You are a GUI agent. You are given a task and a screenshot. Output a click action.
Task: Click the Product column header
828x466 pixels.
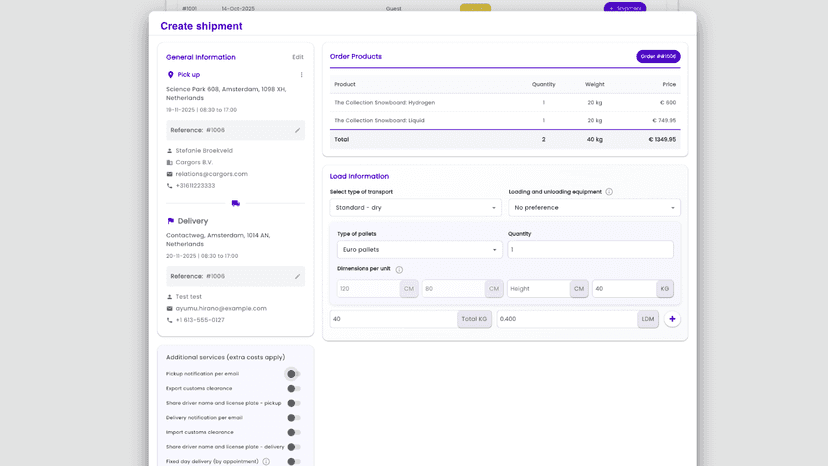[x=345, y=85]
